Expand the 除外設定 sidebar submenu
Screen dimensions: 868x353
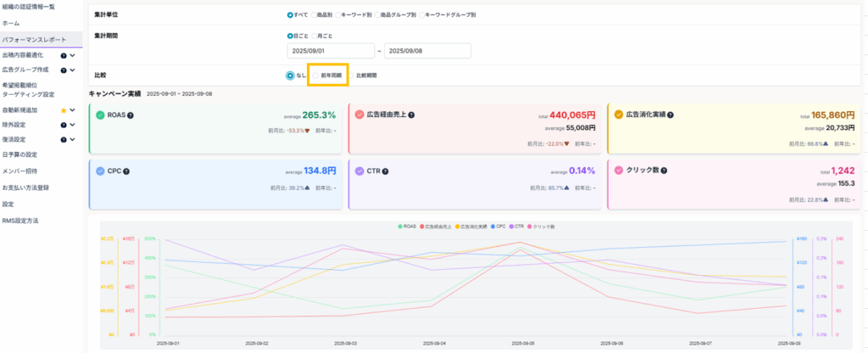pyautogui.click(x=73, y=124)
